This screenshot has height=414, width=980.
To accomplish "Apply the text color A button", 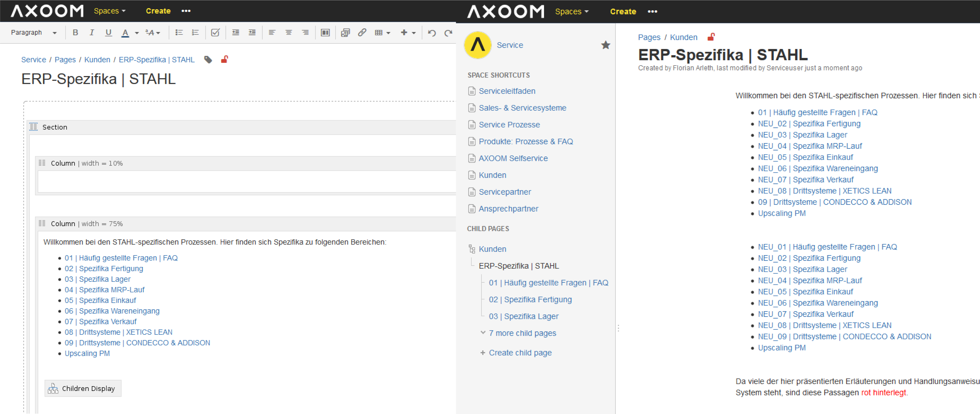I will (125, 33).
